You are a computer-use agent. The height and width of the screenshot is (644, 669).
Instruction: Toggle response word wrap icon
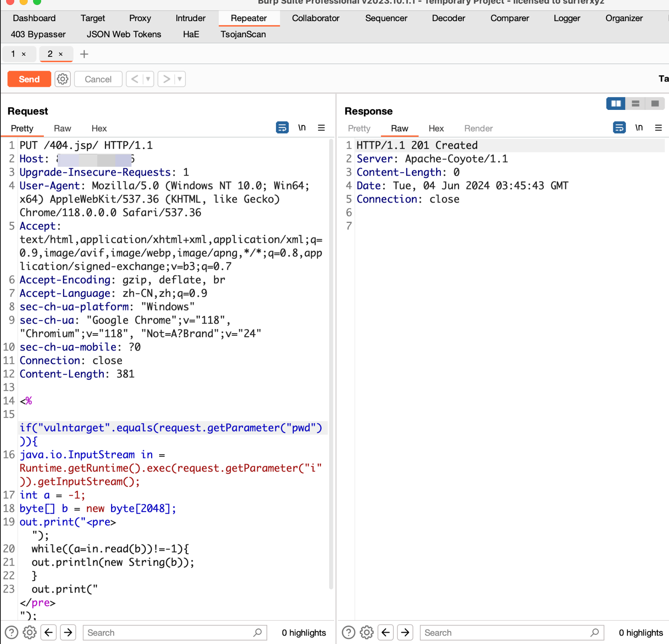click(x=619, y=128)
